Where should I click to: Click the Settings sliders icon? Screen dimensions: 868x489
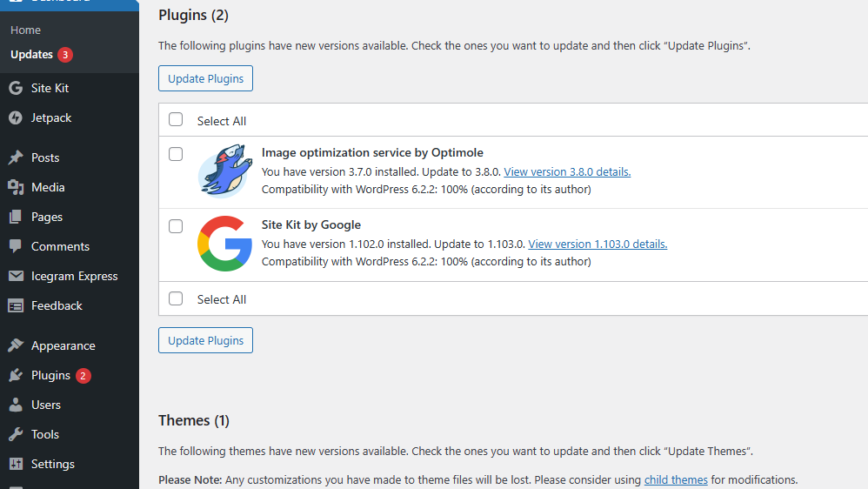tap(16, 464)
